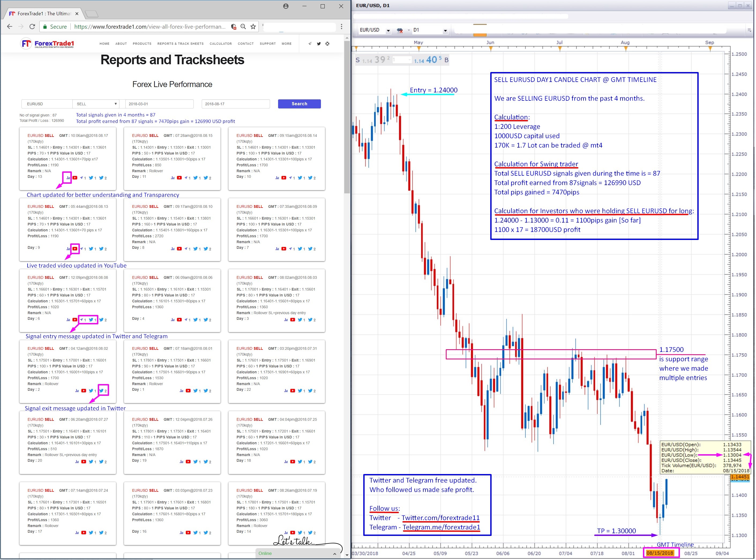Open SUPPORT menu item

click(x=268, y=44)
